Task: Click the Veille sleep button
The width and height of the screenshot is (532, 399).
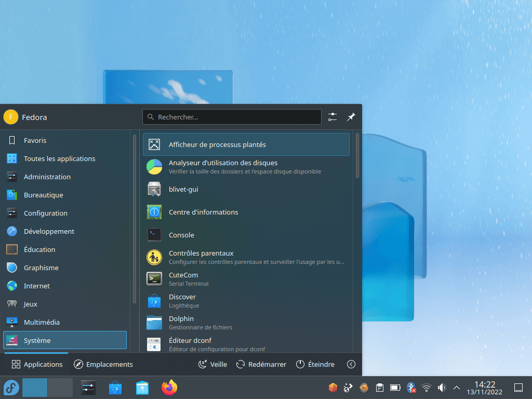Action: click(212, 364)
